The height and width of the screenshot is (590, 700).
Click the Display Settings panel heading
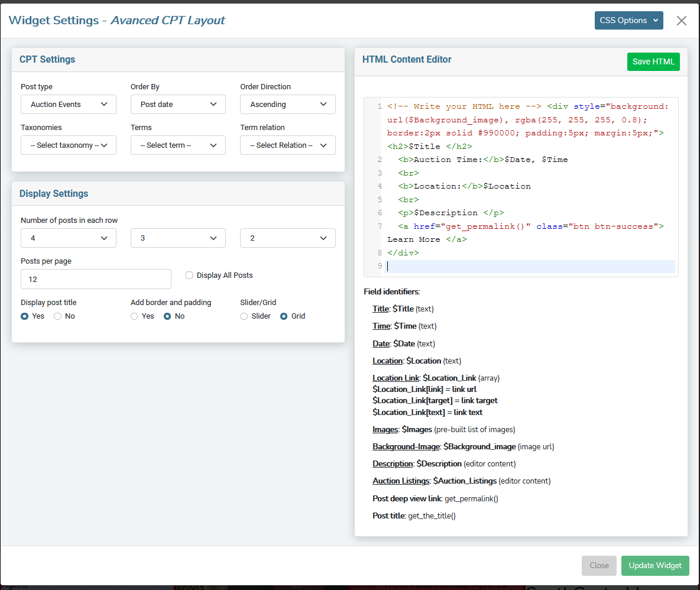tap(54, 194)
